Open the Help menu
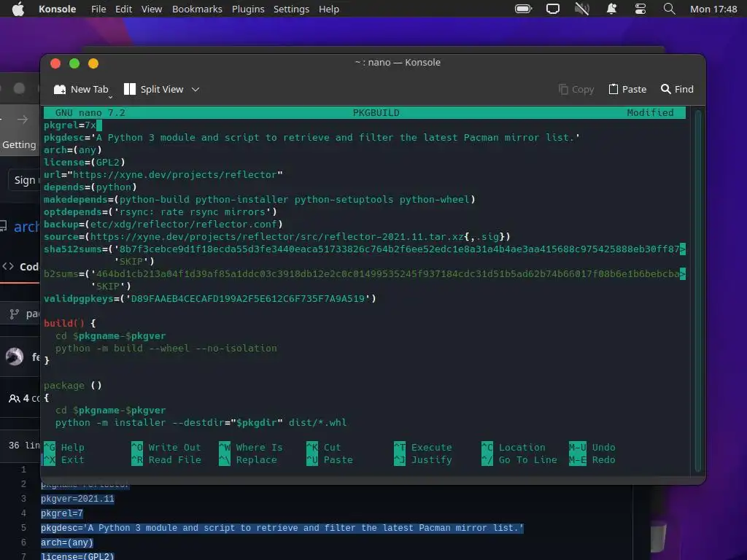The height and width of the screenshot is (560, 747). [329, 9]
